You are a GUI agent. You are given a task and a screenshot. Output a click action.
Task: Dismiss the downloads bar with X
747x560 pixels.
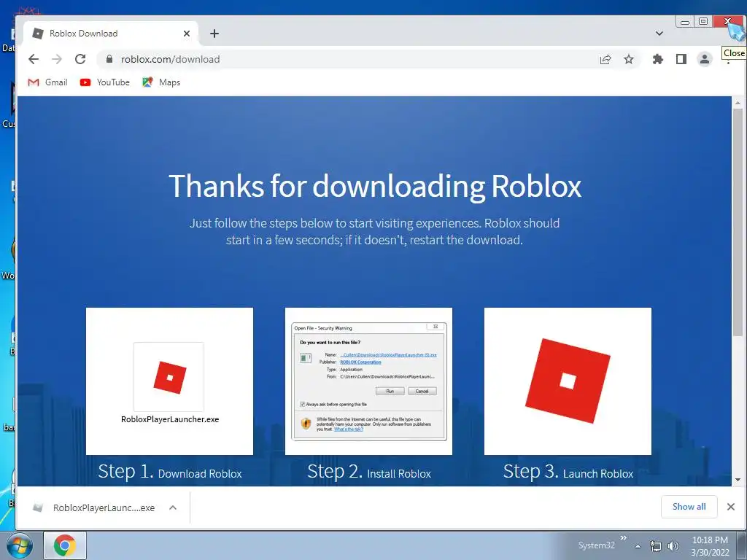(x=731, y=507)
